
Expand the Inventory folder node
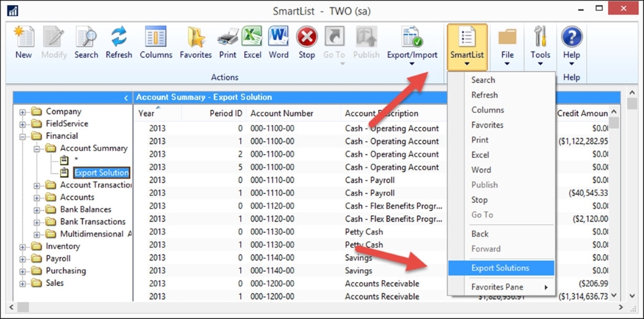click(x=23, y=247)
